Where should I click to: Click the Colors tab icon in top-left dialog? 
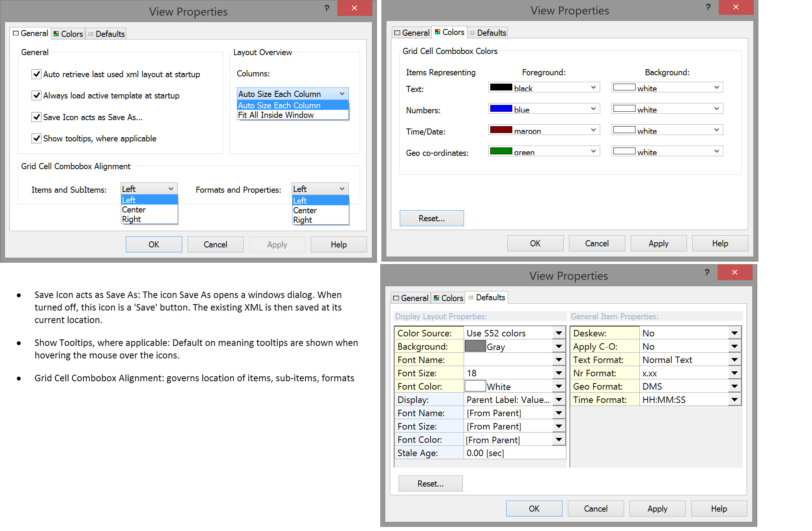(x=56, y=34)
